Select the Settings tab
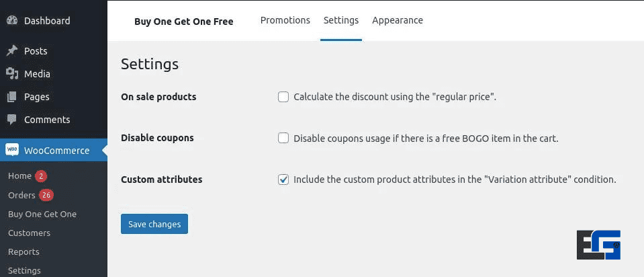644x277 pixels. point(341,20)
